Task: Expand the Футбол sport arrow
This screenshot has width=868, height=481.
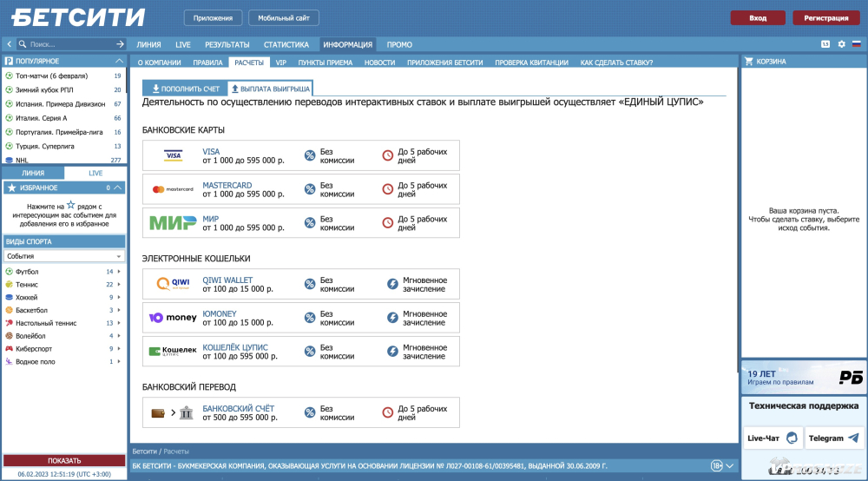Action: click(119, 272)
